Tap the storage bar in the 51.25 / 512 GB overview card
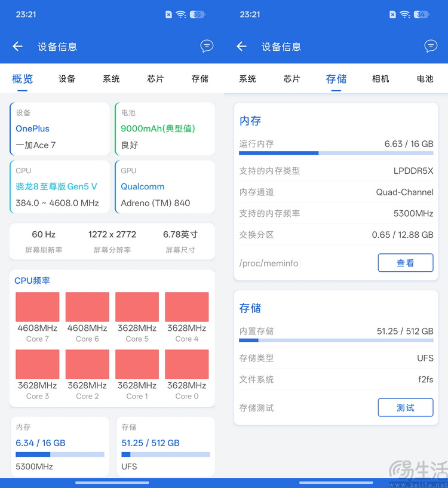 tap(165, 455)
